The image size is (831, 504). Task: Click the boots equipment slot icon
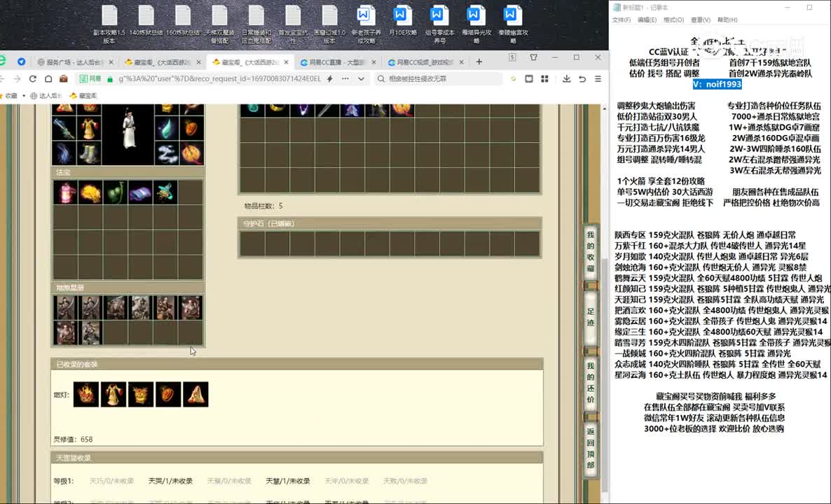point(90,153)
